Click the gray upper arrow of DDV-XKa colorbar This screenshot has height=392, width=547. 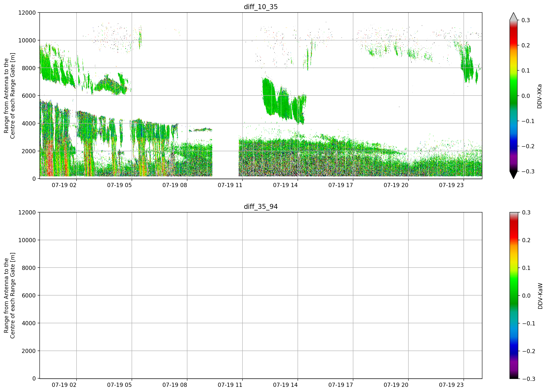pyautogui.click(x=513, y=16)
